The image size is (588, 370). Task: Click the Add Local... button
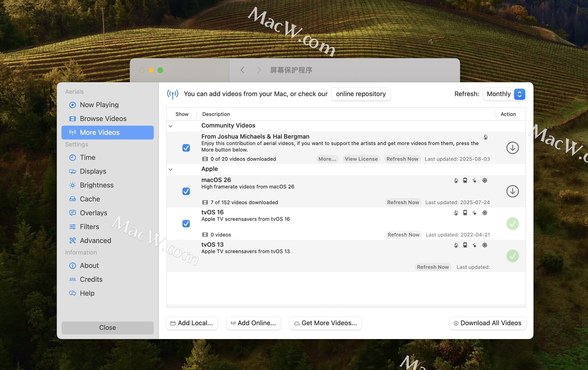(192, 323)
